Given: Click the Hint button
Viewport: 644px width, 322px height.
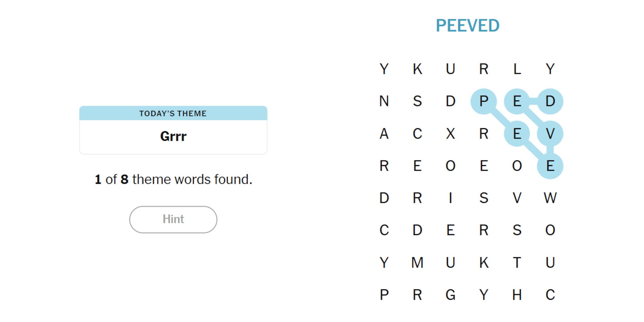Looking at the screenshot, I should (x=173, y=220).
